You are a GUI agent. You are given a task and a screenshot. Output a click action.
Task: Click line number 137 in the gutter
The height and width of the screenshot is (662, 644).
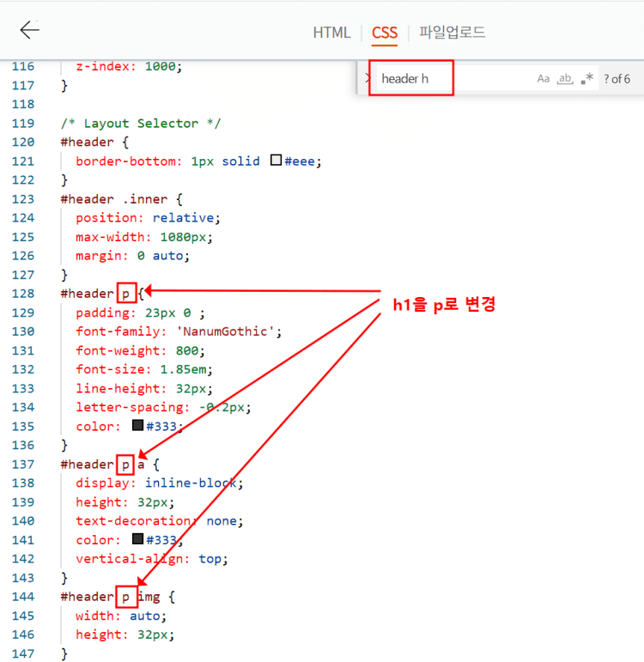point(23,465)
